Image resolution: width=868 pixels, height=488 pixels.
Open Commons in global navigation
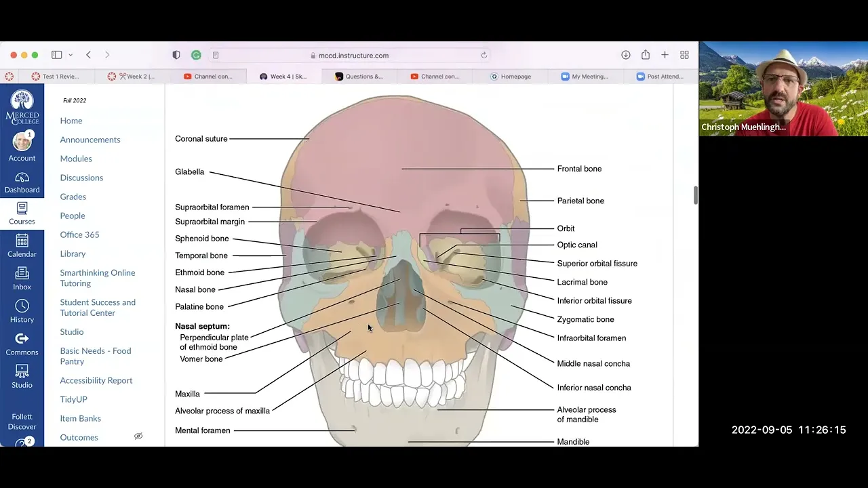22,344
